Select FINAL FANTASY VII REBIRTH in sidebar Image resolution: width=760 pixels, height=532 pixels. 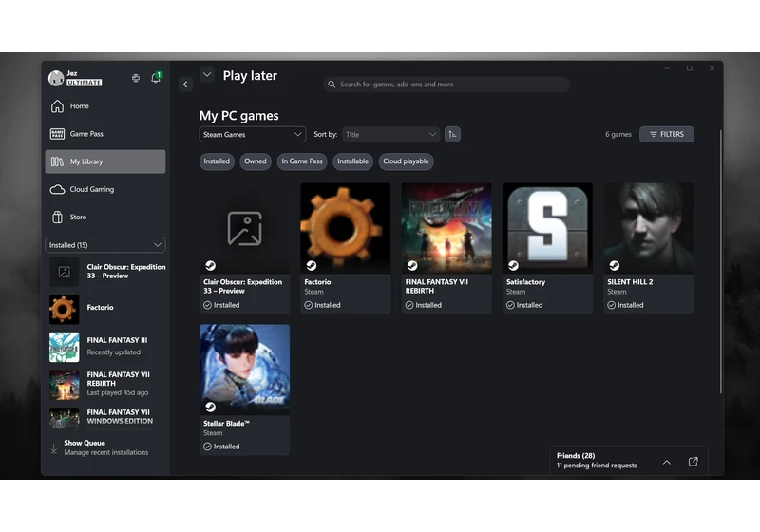[106, 384]
